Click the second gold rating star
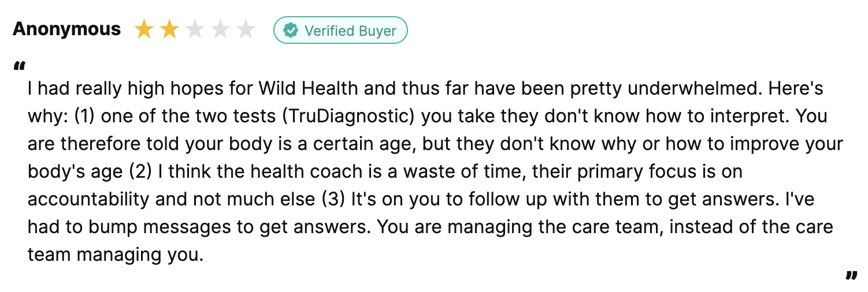This screenshot has height=292, width=868. click(x=169, y=29)
